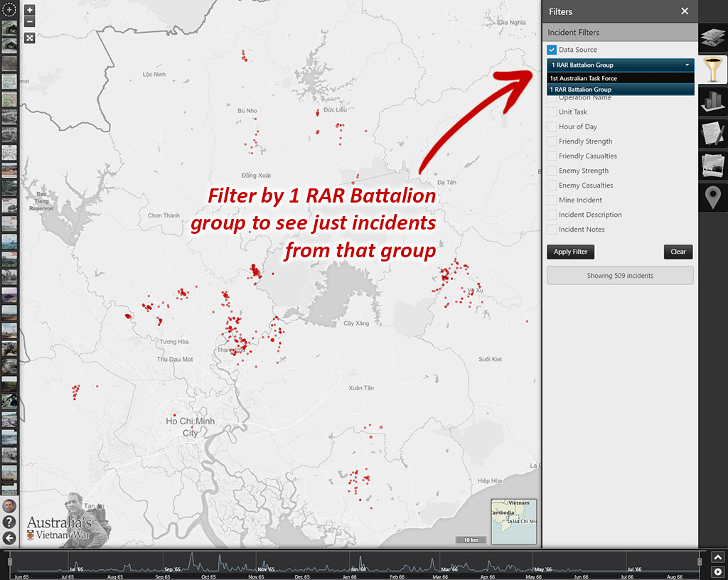Uncheck the Data Source checkbox
This screenshot has width=728, height=580.
coord(552,50)
